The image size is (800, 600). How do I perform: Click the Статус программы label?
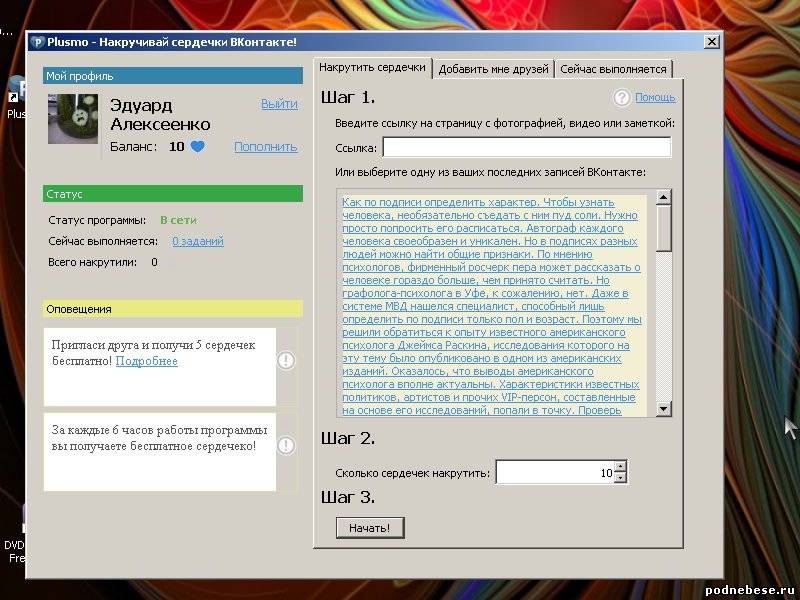pos(97,220)
